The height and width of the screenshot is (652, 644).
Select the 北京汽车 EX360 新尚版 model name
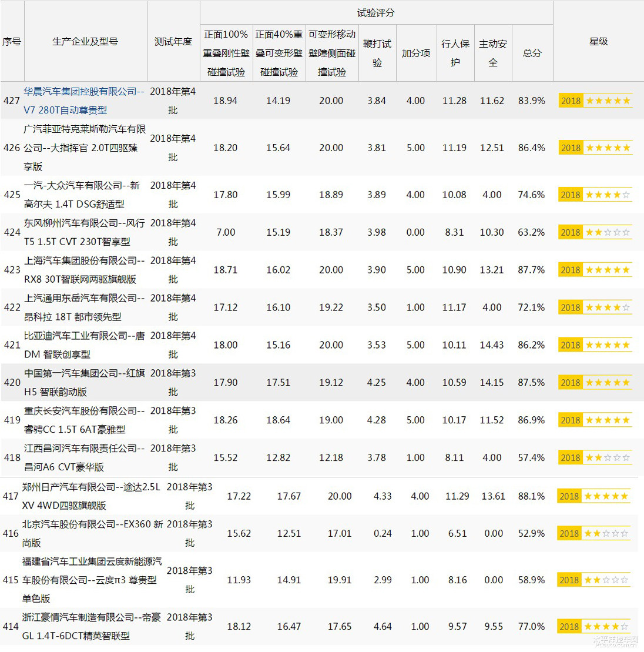pos(92,533)
